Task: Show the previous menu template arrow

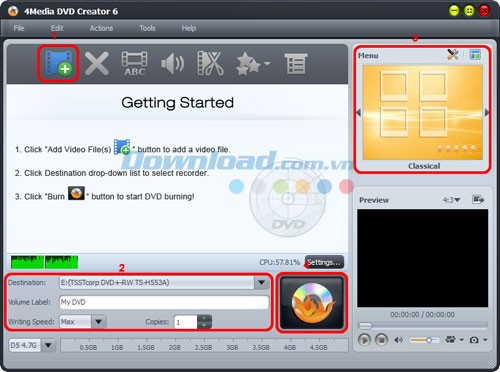Action: point(358,113)
